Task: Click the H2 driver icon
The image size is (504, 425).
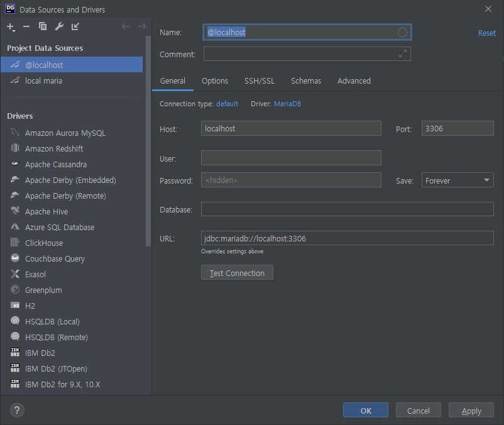Action: coord(15,306)
